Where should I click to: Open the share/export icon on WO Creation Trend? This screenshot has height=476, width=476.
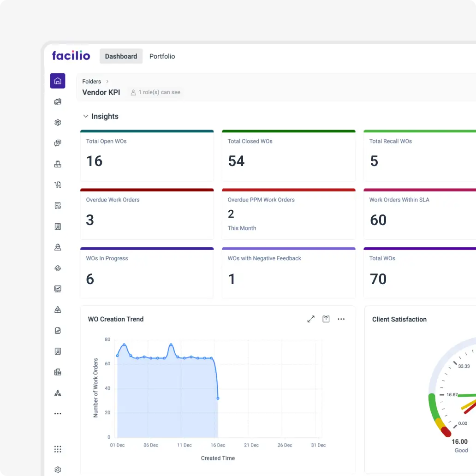(326, 319)
